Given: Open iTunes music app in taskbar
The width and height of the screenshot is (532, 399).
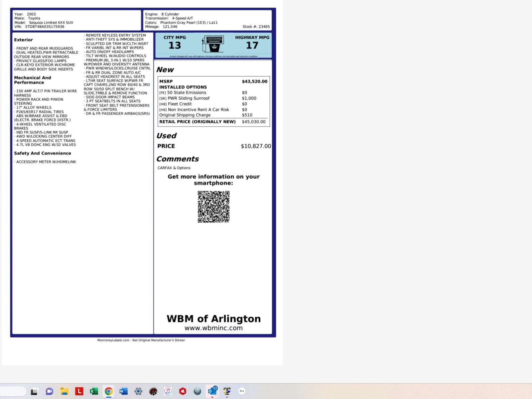Looking at the screenshot, I should click(x=168, y=391).
